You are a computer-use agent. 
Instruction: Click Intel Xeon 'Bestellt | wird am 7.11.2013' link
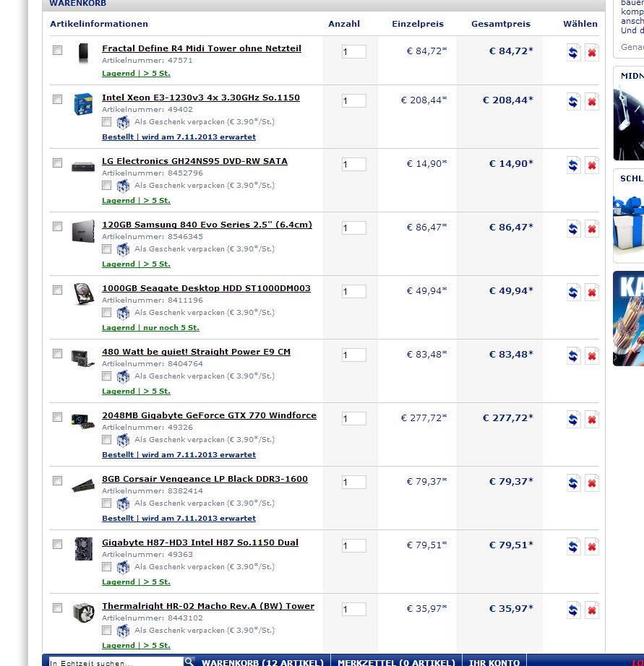179,137
